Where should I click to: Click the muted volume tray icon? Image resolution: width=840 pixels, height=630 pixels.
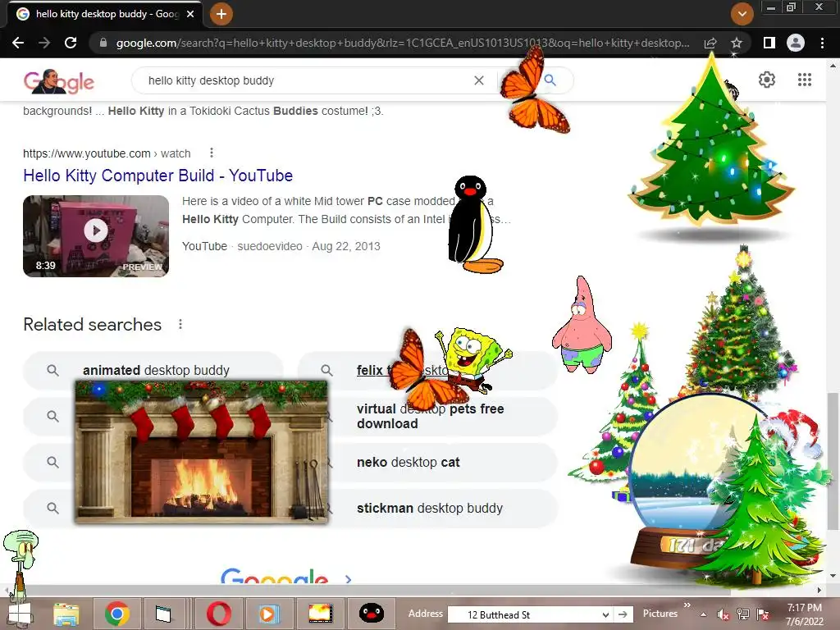(x=723, y=614)
